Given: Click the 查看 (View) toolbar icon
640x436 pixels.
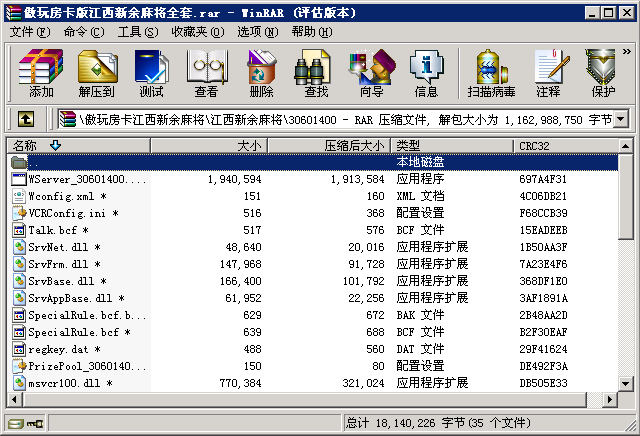Looking at the screenshot, I should [206, 73].
